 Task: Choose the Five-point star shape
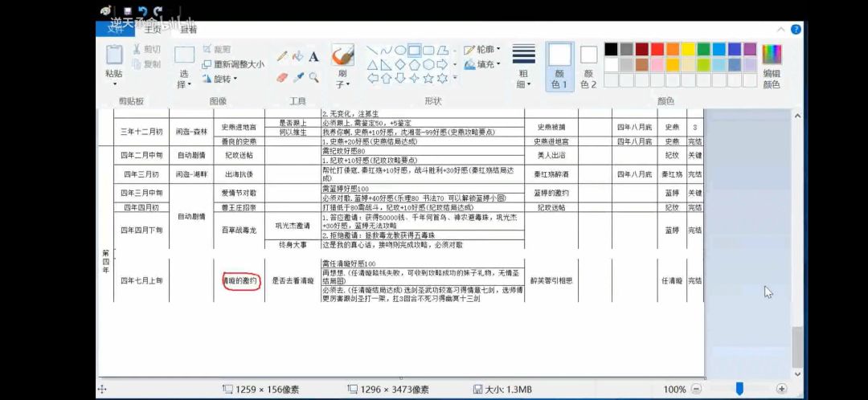pos(428,79)
